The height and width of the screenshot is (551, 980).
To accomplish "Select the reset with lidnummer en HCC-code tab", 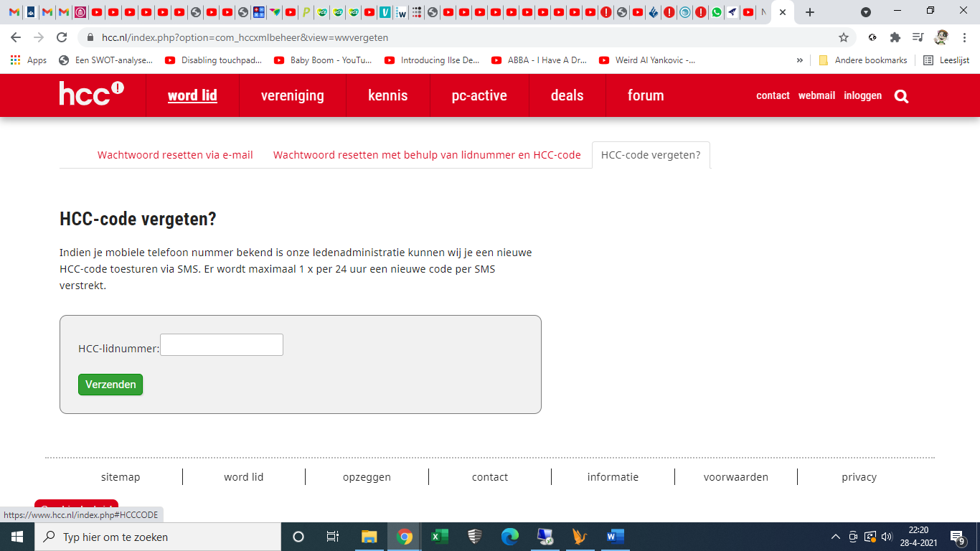I will [427, 155].
